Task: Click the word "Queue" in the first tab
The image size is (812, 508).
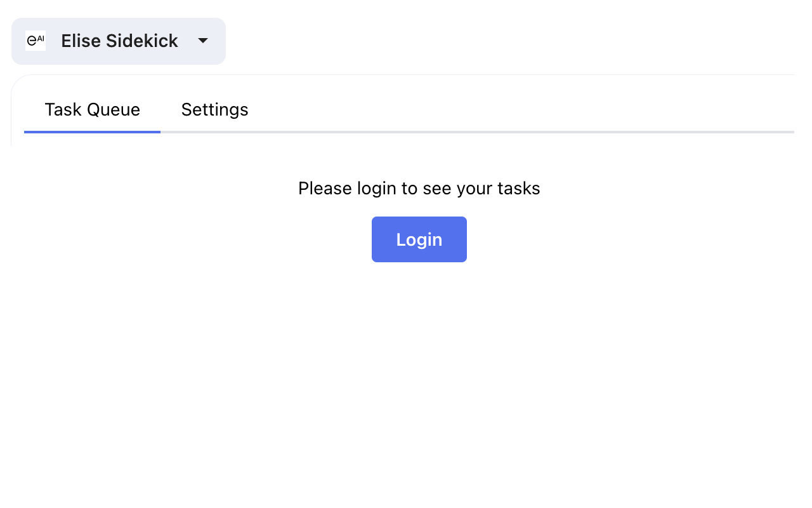Action: 114,110
